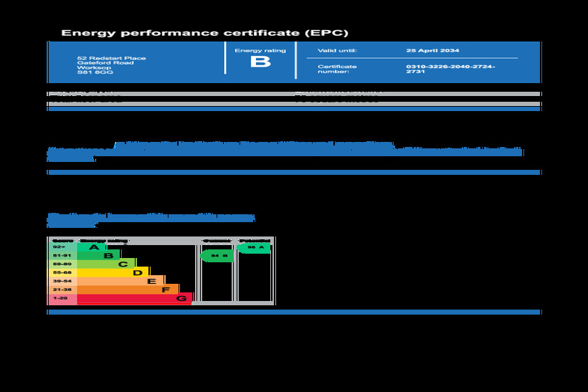The width and height of the screenshot is (588, 392).
Task: Click the 1-20 score range cell
Action: 62,298
